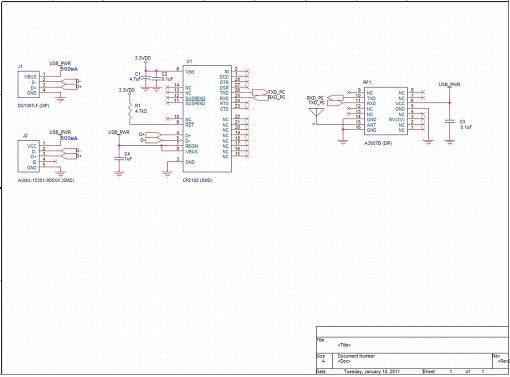Image resolution: width=510 pixels, height=377 pixels.
Task: Click the 3.3VDD power symbol above C1
Action: tap(143, 59)
